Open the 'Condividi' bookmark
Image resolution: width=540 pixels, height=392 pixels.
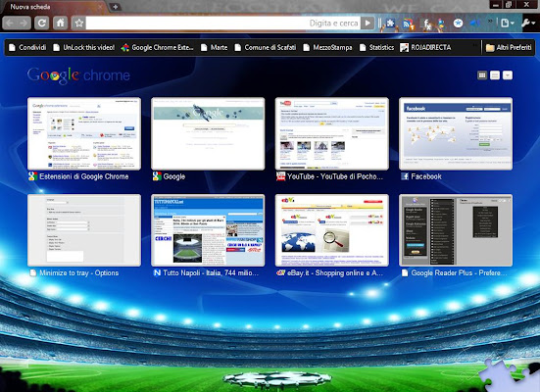27,48
